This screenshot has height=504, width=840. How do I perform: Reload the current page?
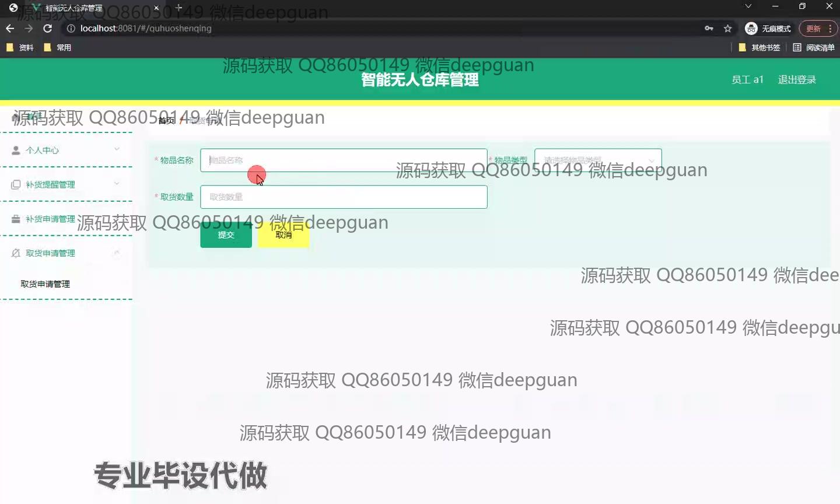click(x=48, y=29)
